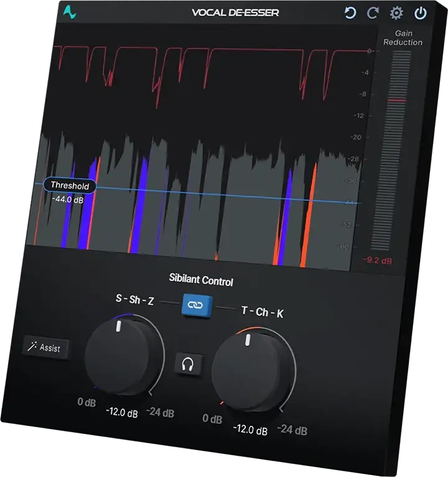Click the 0 dB label under S-Sh-Z knob
The width and height of the screenshot is (448, 477).
pos(86,402)
